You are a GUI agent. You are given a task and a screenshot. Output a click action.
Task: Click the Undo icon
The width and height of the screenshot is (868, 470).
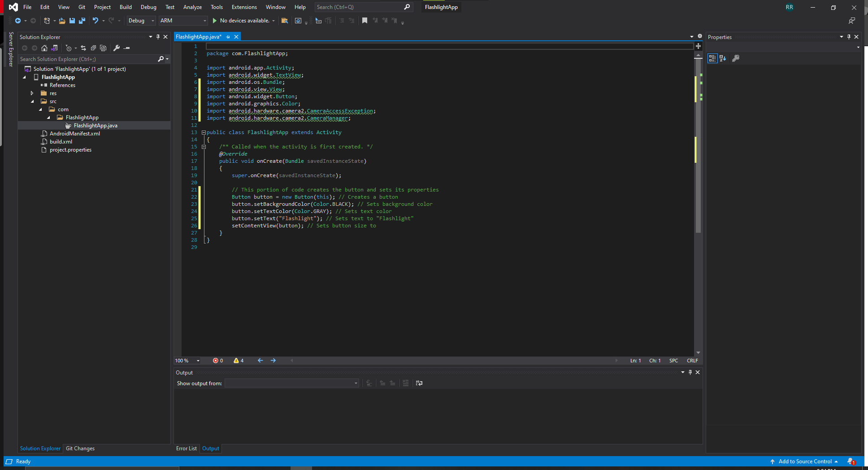point(95,21)
